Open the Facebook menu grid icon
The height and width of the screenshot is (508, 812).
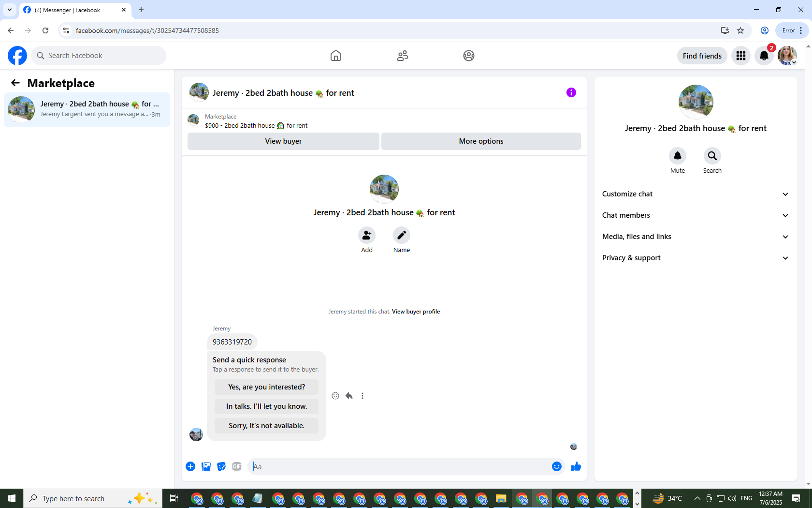741,56
